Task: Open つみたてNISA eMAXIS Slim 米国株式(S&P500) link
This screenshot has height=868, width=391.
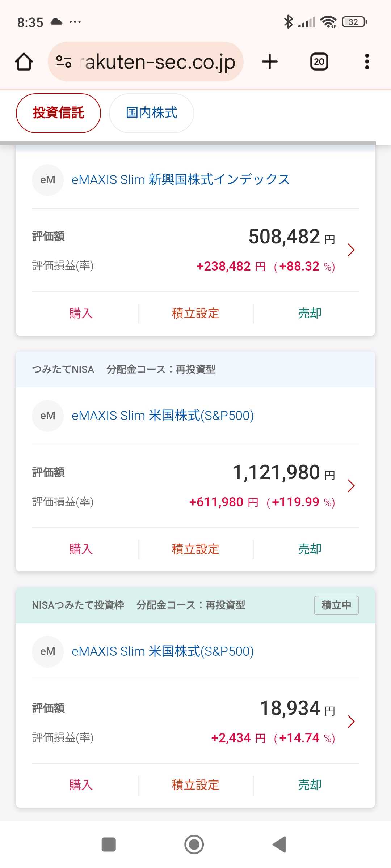Action: 163,416
